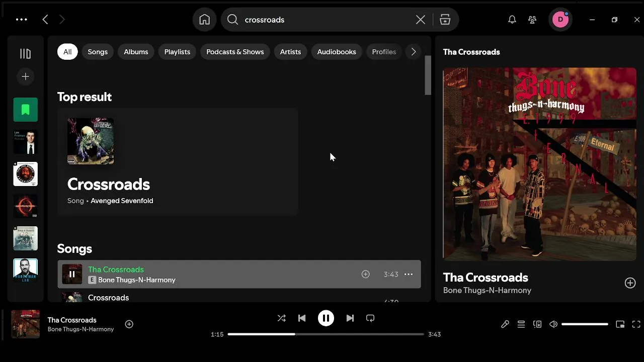Open more options for Tha Crossroads row
This screenshot has width=644, height=362.
tap(409, 274)
